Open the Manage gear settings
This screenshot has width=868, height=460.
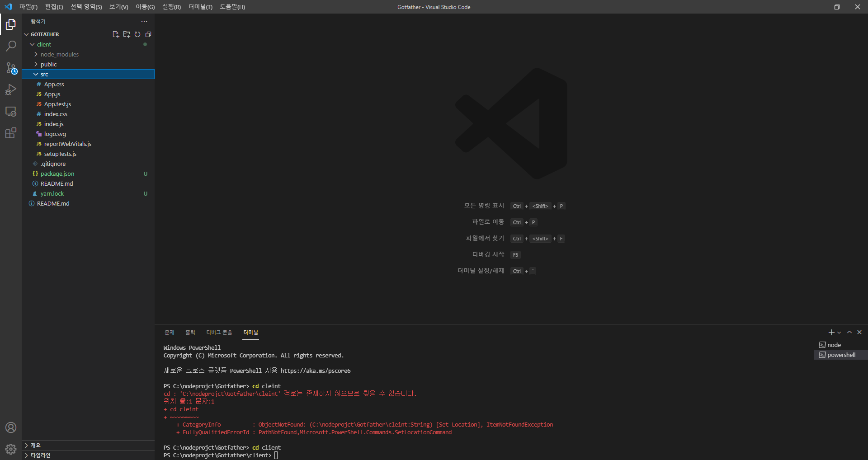pyautogui.click(x=11, y=449)
